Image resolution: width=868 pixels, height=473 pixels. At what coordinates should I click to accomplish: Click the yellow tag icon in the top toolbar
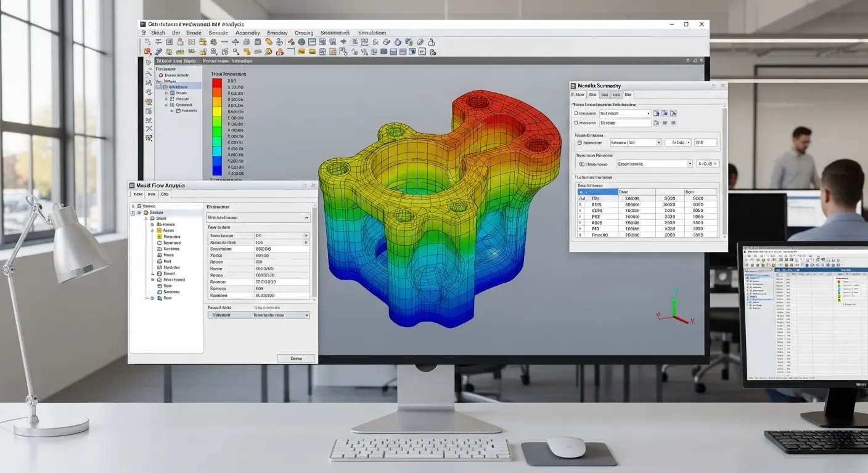tap(269, 42)
